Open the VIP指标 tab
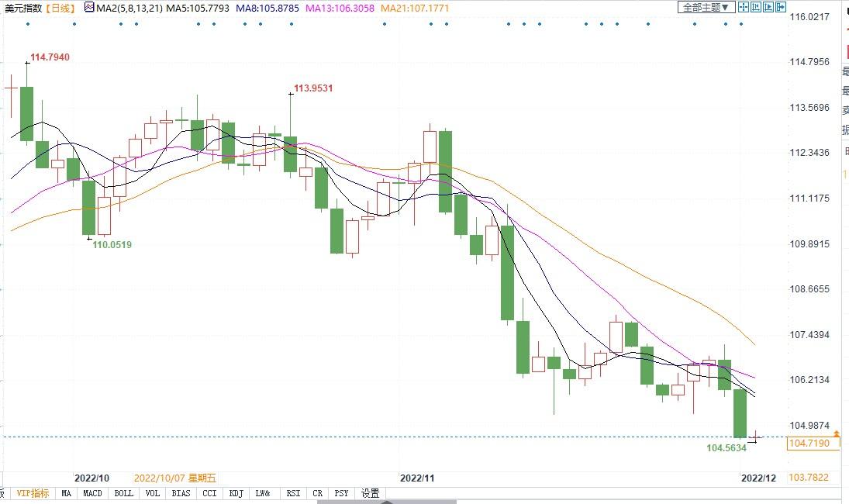Image resolution: width=849 pixels, height=504 pixels. [33, 493]
